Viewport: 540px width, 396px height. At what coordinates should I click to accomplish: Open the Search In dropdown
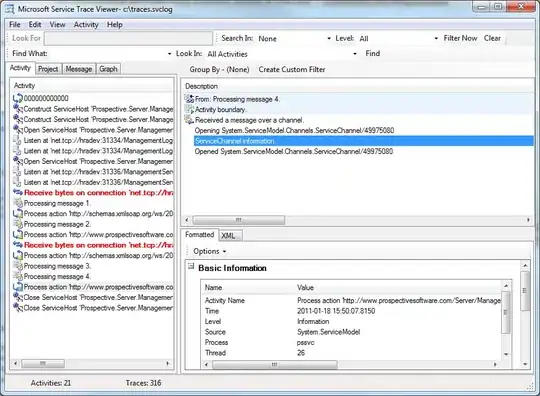(329, 39)
